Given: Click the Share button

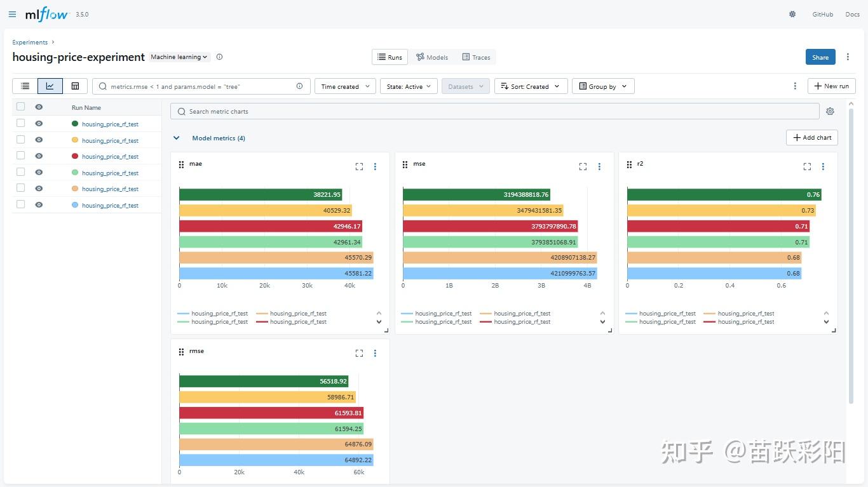Looking at the screenshot, I should [x=820, y=57].
